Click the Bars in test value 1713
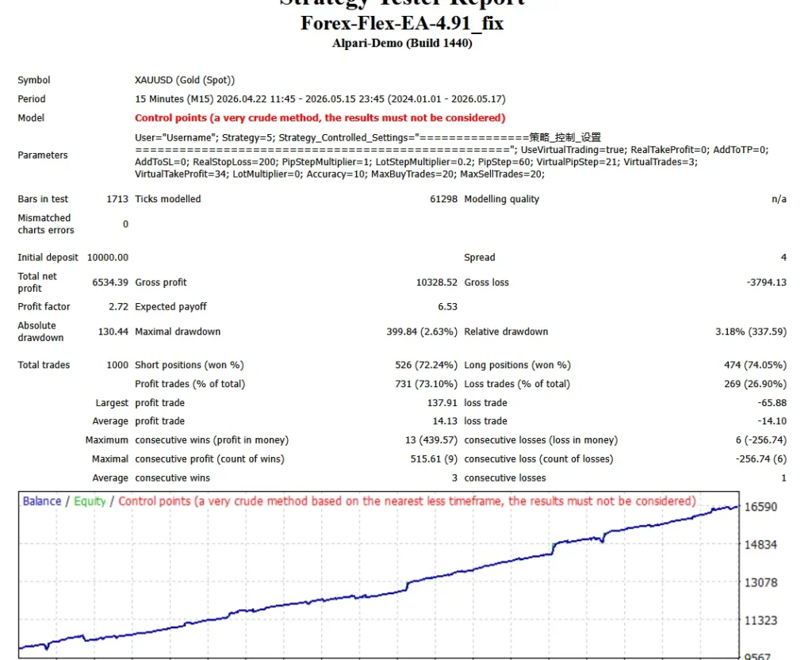Screen dimensions: 812x660 pyautogui.click(x=117, y=199)
